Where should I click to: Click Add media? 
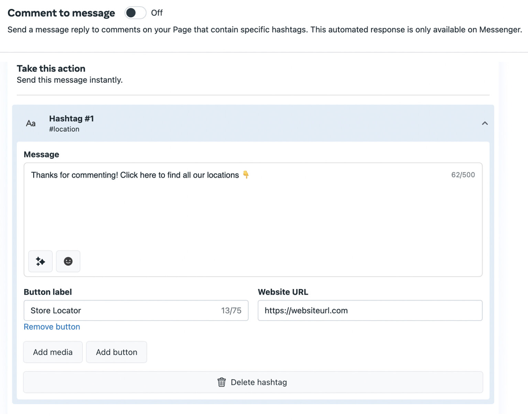tap(53, 352)
